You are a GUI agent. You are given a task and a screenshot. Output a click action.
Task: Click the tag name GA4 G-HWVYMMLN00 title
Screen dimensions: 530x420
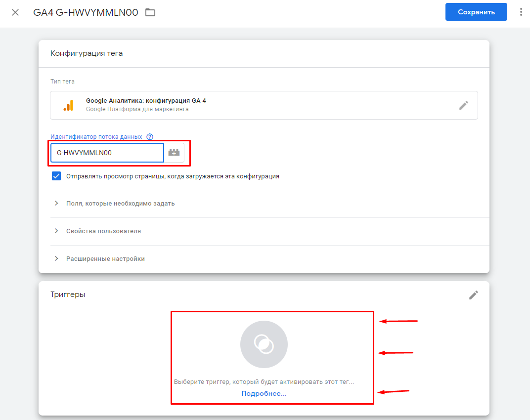tap(86, 12)
